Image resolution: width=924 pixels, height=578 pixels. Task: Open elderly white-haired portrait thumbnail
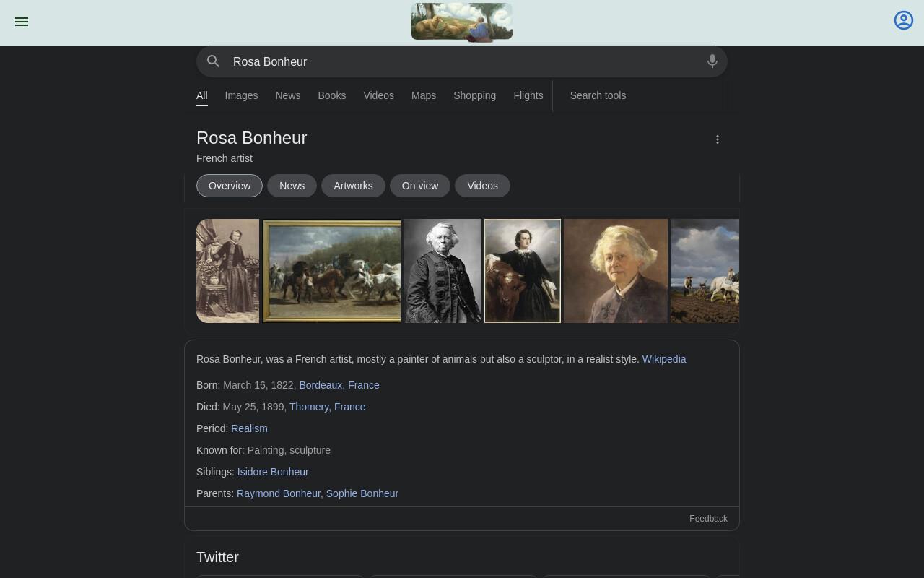click(616, 271)
